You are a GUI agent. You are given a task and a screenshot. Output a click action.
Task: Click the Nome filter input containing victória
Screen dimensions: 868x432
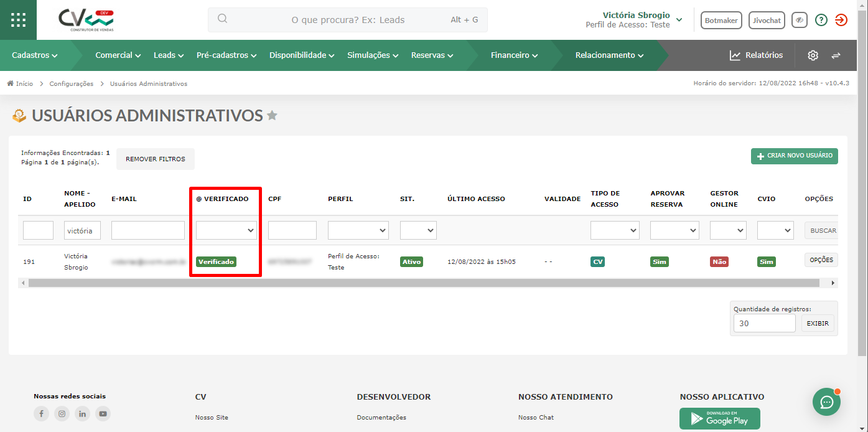click(x=82, y=230)
